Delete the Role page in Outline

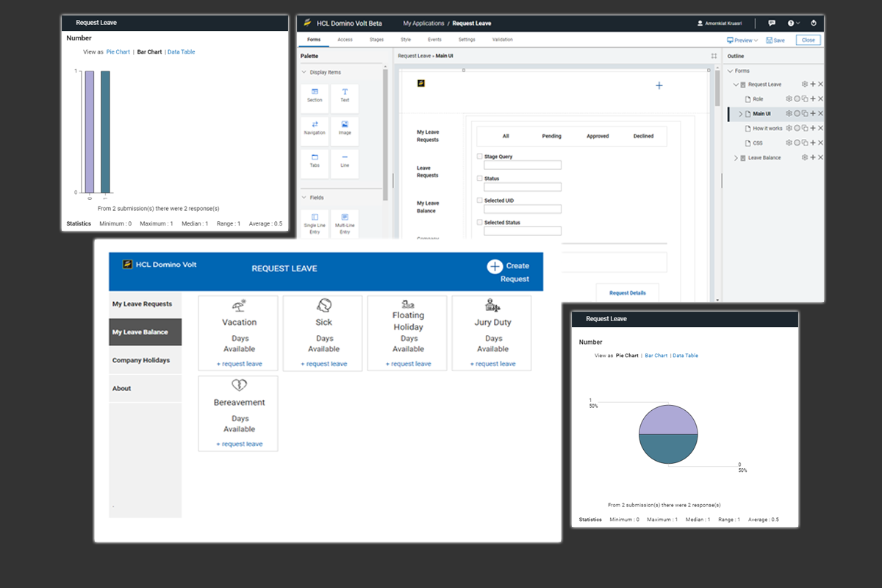[821, 98]
